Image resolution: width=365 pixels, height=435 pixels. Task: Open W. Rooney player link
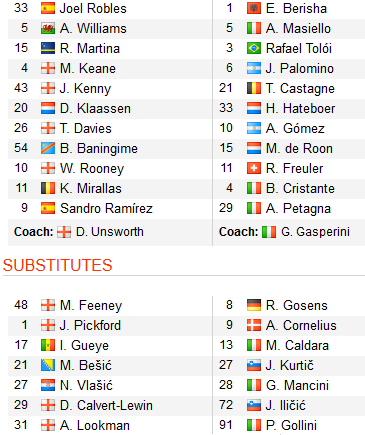[92, 169]
